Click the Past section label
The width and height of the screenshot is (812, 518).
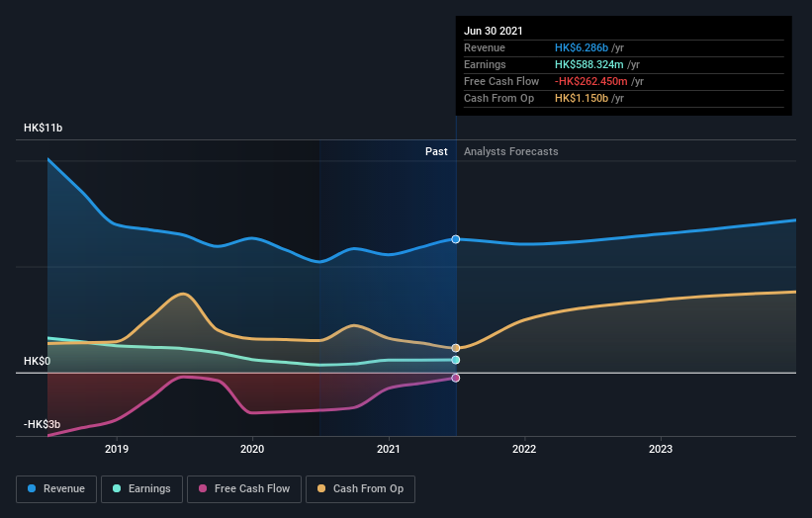pos(436,151)
